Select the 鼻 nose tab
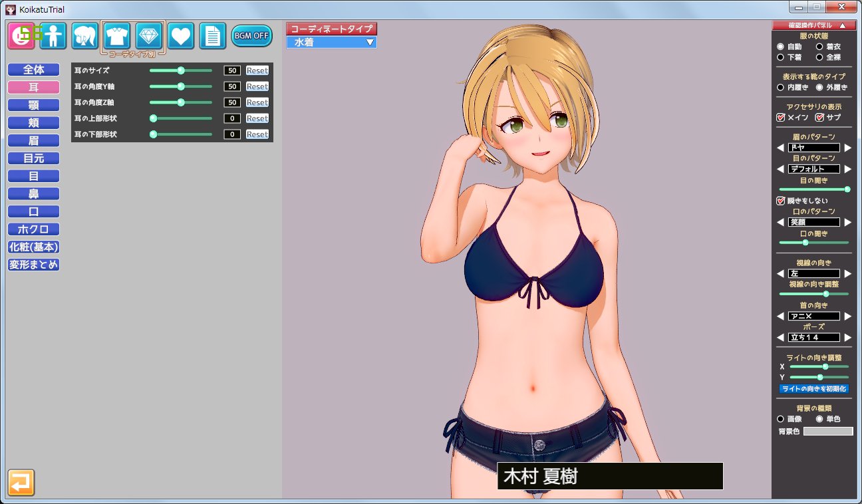862x504 pixels. pyautogui.click(x=34, y=193)
